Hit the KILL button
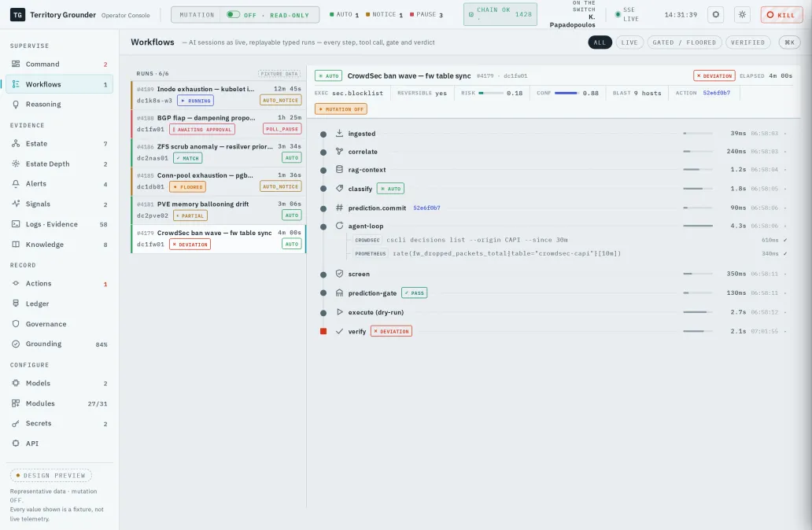Viewport: 812px width, 530px height. pyautogui.click(x=781, y=14)
